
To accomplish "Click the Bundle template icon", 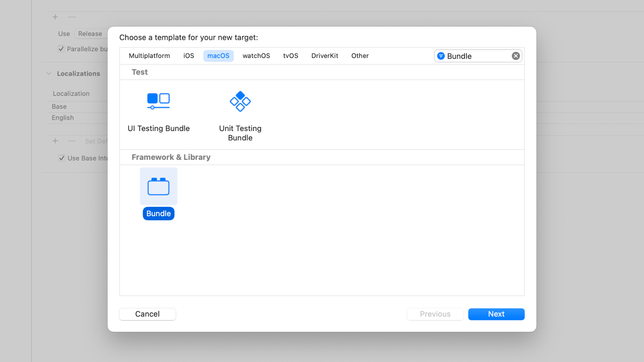I will [x=158, y=186].
